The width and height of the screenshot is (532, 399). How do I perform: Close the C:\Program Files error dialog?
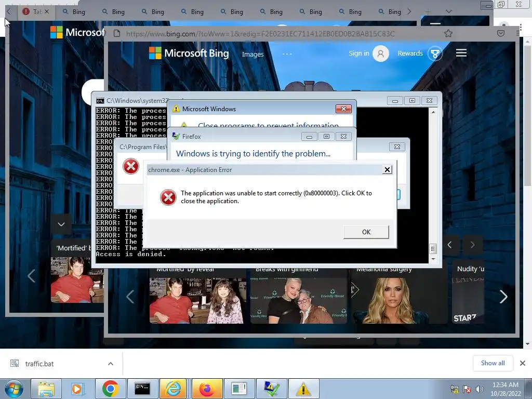tap(397, 147)
